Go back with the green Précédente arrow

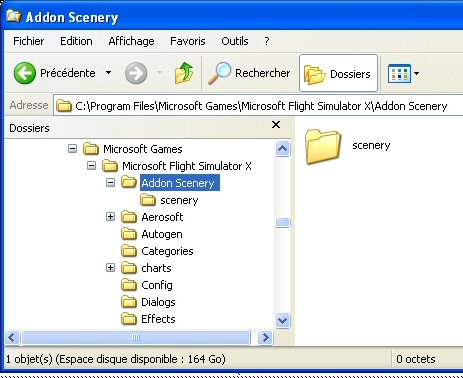point(25,73)
